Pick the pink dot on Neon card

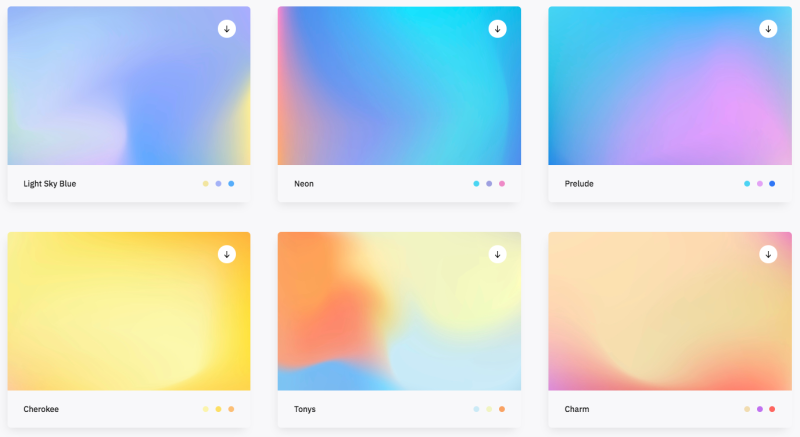coord(502,184)
